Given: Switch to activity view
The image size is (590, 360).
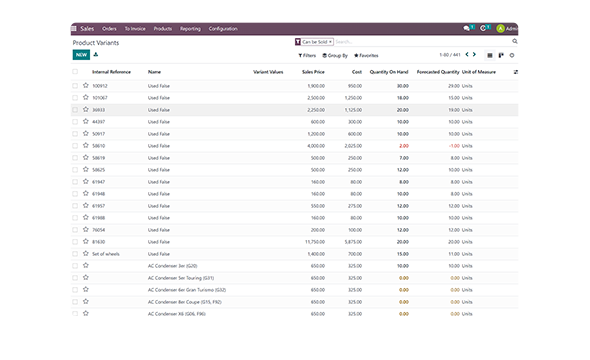Looking at the screenshot, I should pos(512,55).
